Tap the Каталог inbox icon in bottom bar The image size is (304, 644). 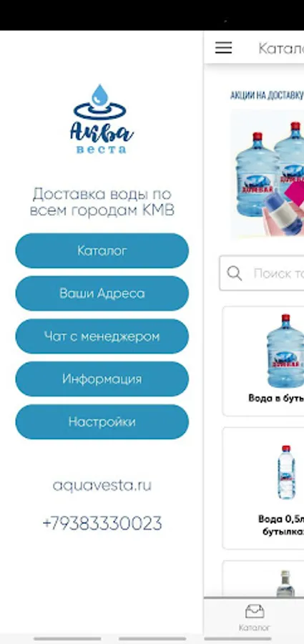(x=255, y=612)
